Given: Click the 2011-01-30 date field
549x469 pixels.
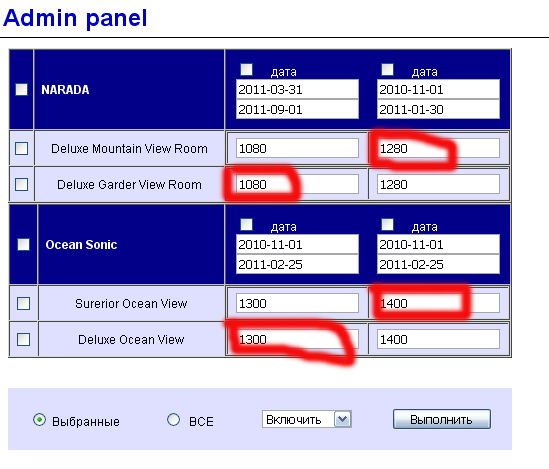Looking at the screenshot, I should point(438,109).
